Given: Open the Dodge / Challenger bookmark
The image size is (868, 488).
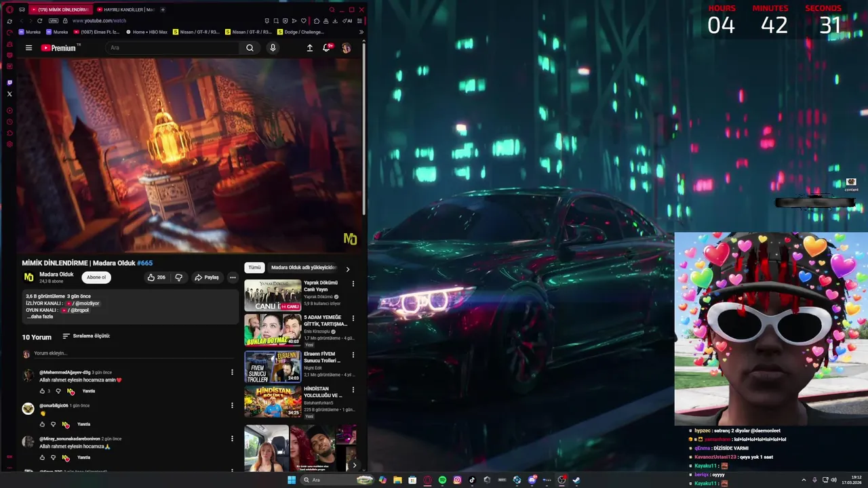Looking at the screenshot, I should [301, 32].
